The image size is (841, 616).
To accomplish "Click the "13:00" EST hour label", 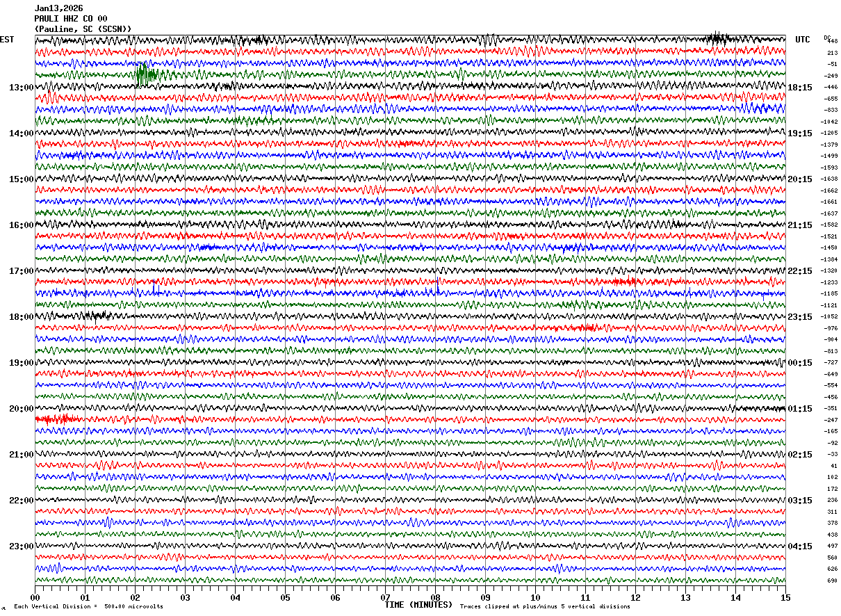I will point(22,88).
